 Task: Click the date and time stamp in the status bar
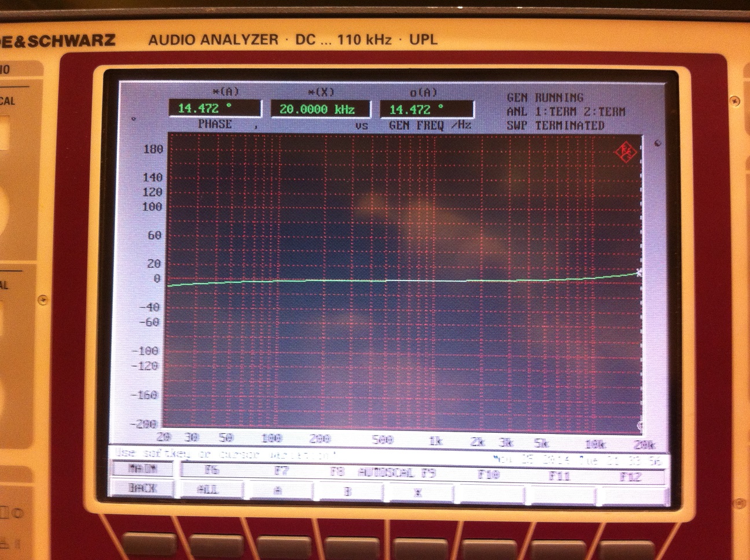pyautogui.click(x=579, y=459)
